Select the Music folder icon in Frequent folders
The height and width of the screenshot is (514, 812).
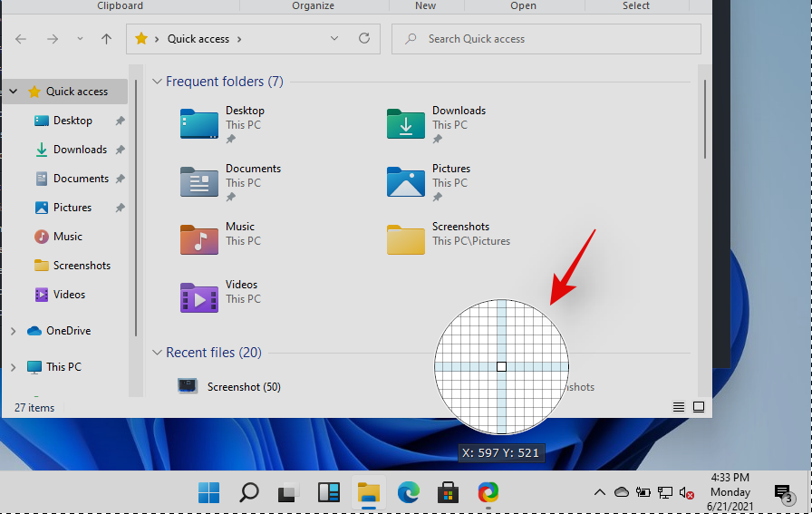pyautogui.click(x=198, y=240)
